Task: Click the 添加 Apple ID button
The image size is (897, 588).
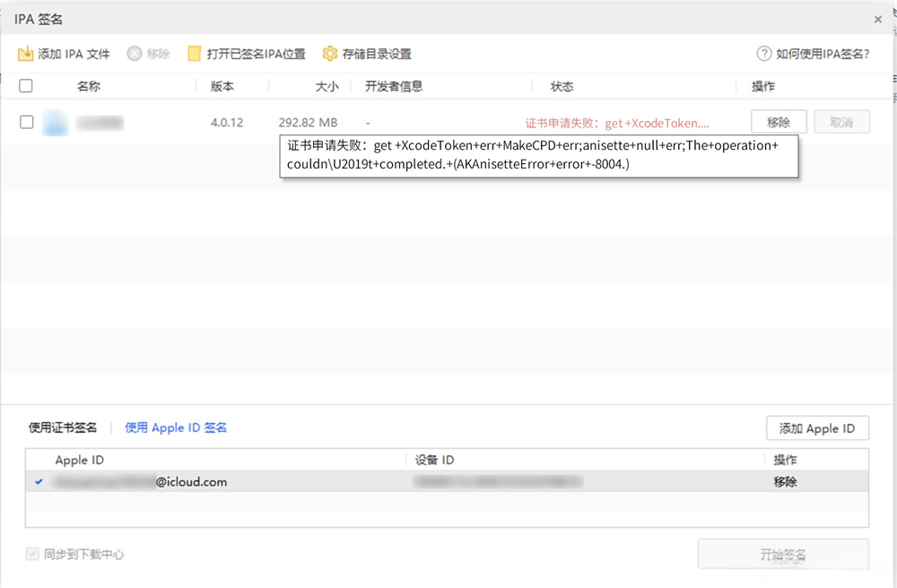Action: point(817,428)
